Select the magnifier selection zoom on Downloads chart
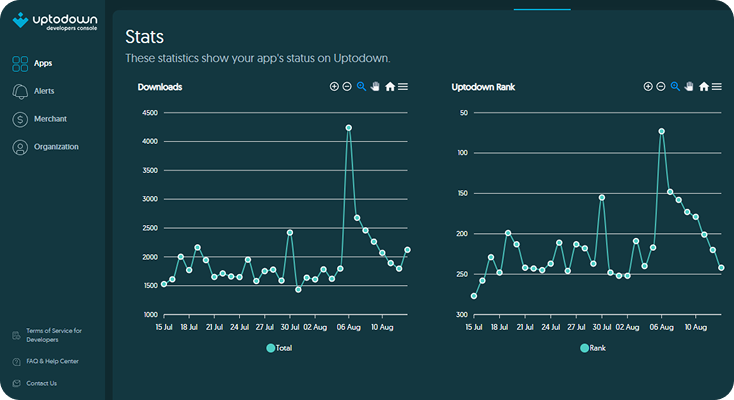Screen dimensions: 734x400 point(362,87)
